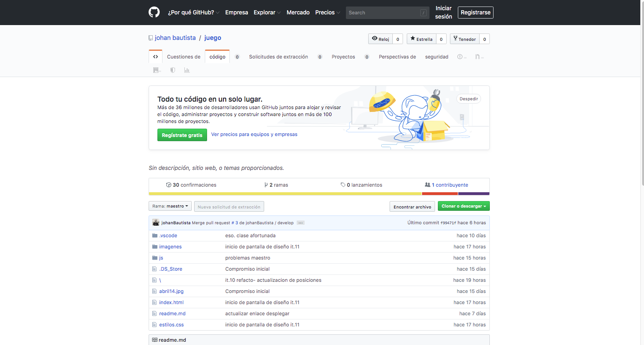
Task: Click the Registrarse button
Action: (x=475, y=13)
